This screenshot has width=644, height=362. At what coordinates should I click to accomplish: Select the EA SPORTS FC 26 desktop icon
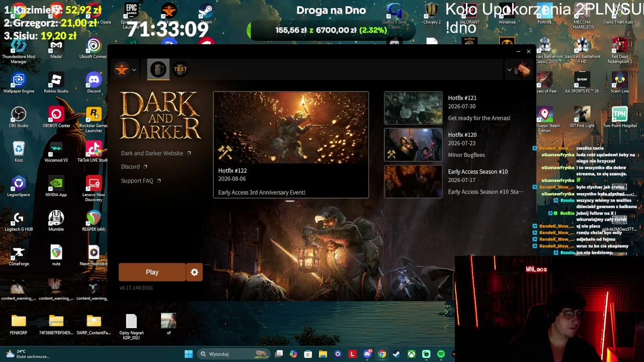click(x=582, y=83)
